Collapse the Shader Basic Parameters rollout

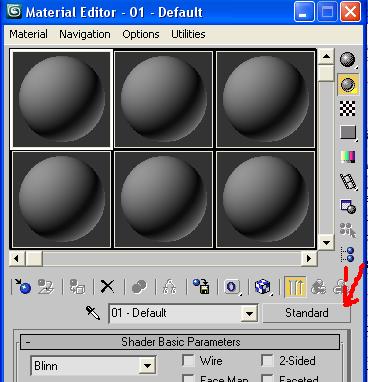click(28, 342)
